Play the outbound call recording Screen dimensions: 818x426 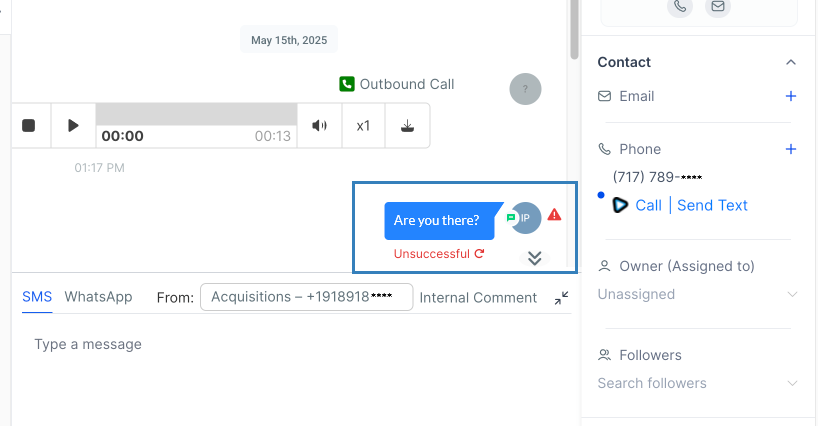[x=73, y=126]
